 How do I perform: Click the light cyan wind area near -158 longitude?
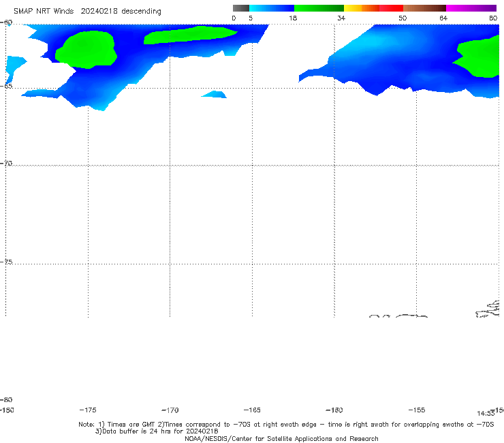click(x=375, y=42)
